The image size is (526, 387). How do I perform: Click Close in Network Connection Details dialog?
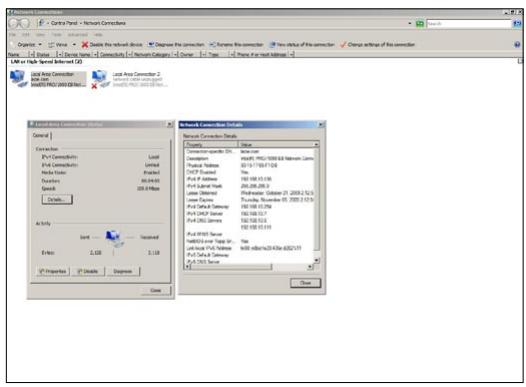(305, 283)
